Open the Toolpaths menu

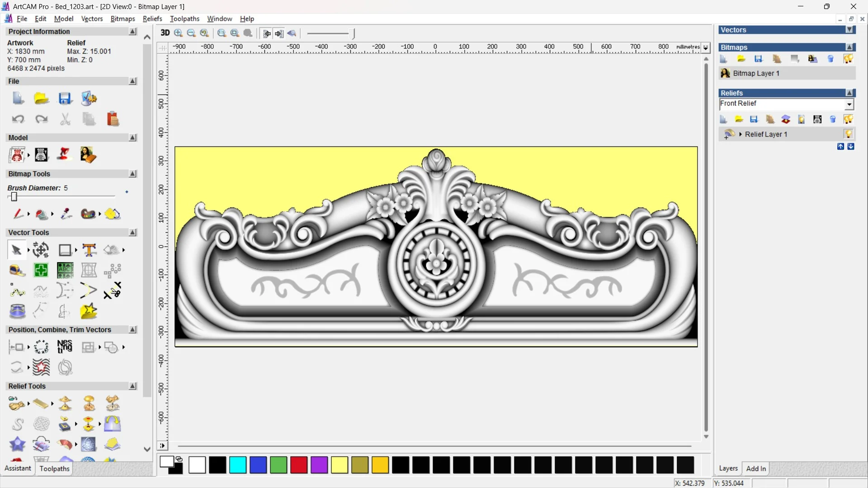click(x=184, y=19)
